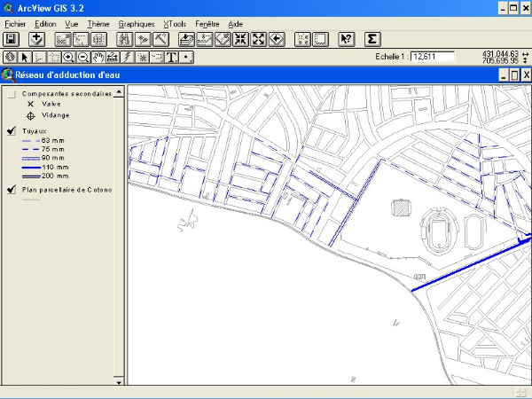The image size is (532, 399).
Task: Click the Sigma statistics button
Action: click(x=372, y=39)
